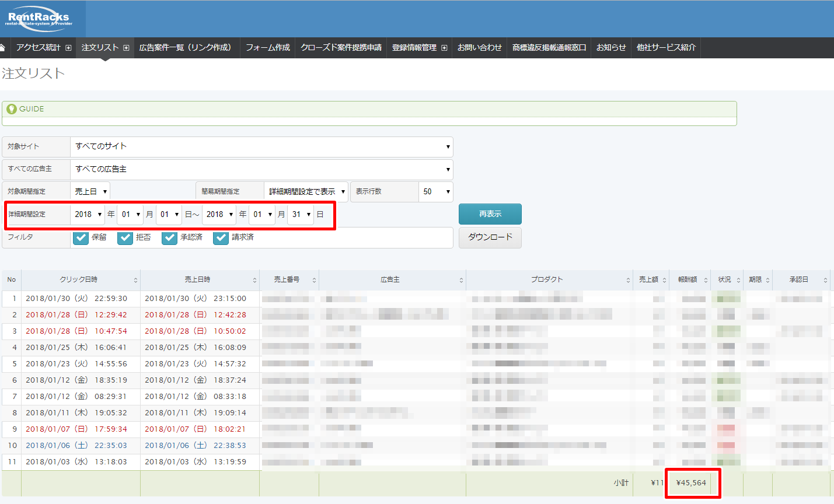Select the end day dropdown showing 31
Screen dimensions: 834x504
coord(301,215)
